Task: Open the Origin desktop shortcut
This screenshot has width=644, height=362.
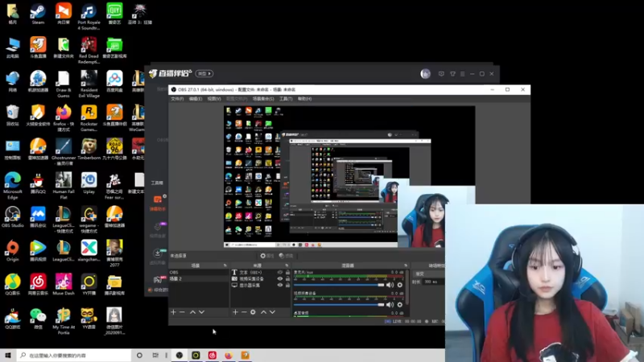Action: 12,251
